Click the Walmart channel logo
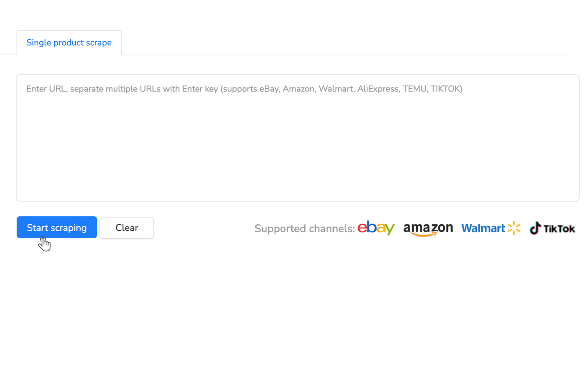The image size is (588, 370). tap(491, 228)
